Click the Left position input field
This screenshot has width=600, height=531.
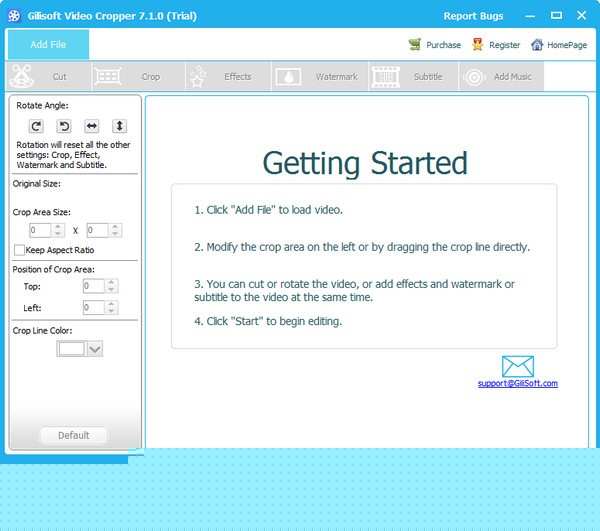coord(94,308)
